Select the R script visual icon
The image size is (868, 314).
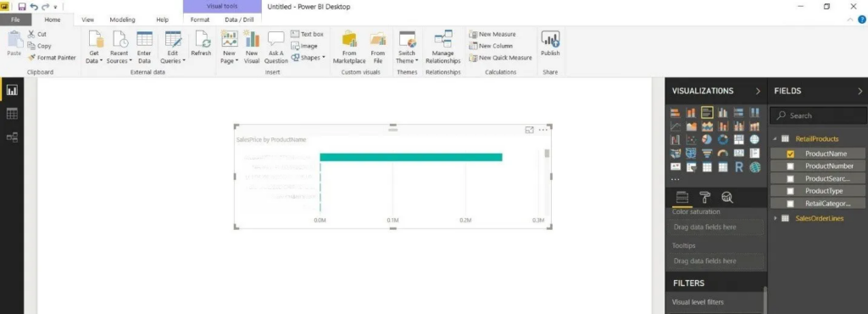[739, 166]
